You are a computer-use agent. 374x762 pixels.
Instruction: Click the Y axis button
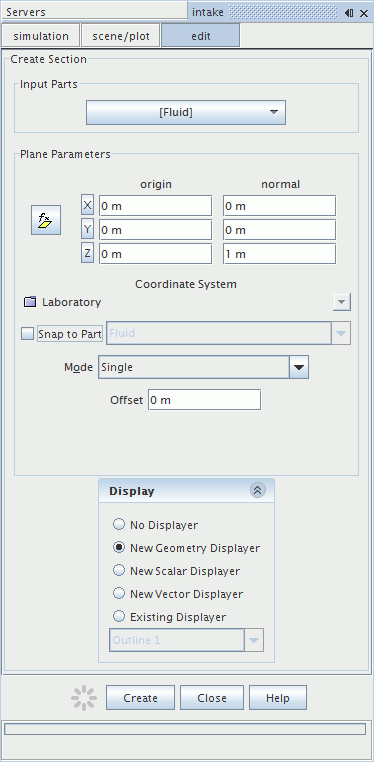click(x=87, y=230)
